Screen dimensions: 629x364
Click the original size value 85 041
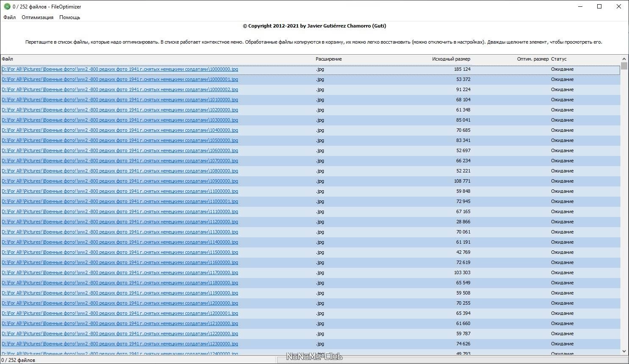click(x=463, y=120)
